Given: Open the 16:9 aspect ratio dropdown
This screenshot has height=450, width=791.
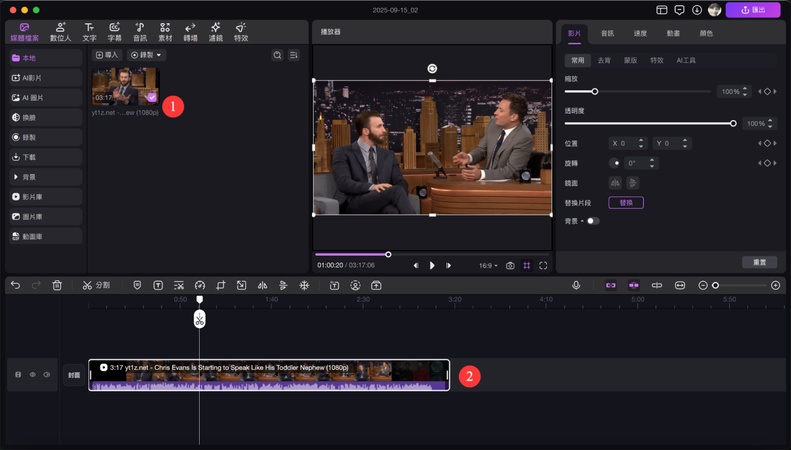Looking at the screenshot, I should (487, 266).
